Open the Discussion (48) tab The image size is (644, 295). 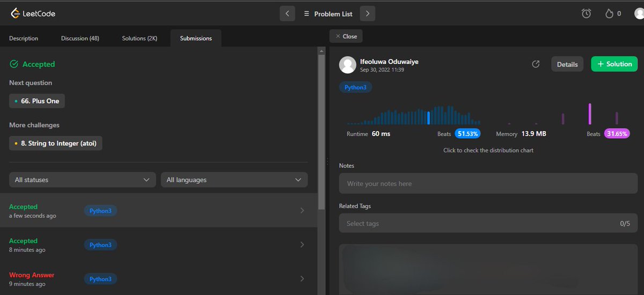click(80, 38)
